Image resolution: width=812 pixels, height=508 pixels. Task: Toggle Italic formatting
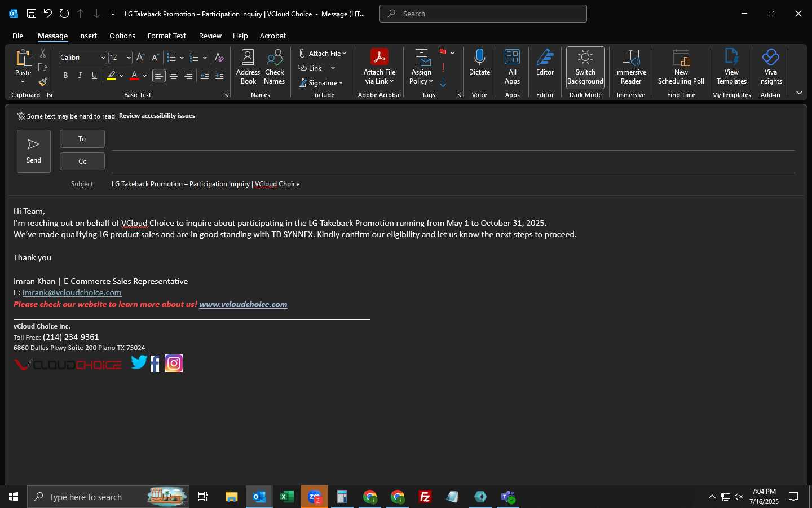click(x=80, y=76)
